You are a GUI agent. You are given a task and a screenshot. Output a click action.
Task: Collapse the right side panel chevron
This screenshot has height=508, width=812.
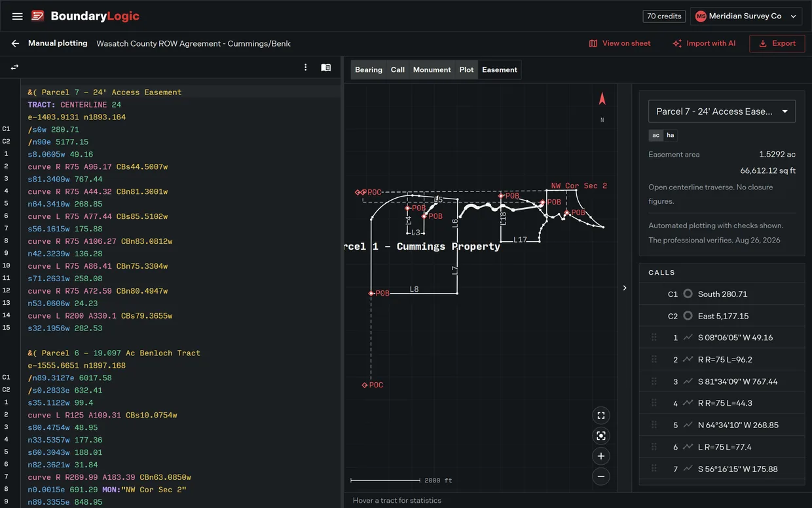(x=625, y=288)
